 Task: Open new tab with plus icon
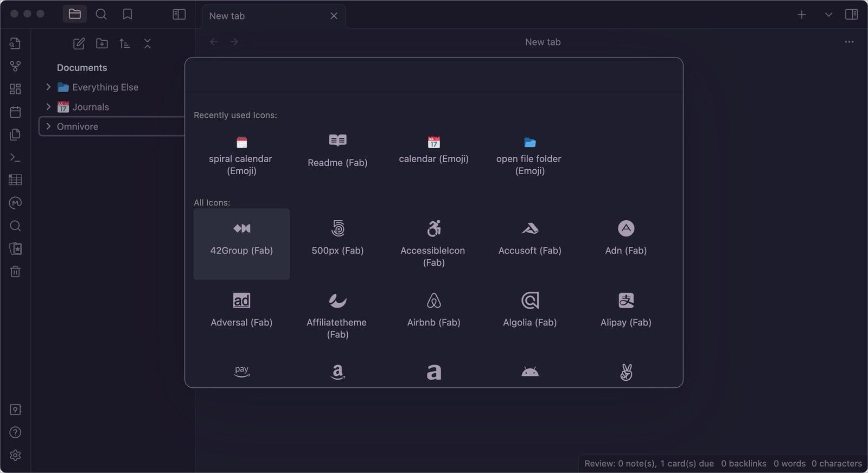coord(802,15)
